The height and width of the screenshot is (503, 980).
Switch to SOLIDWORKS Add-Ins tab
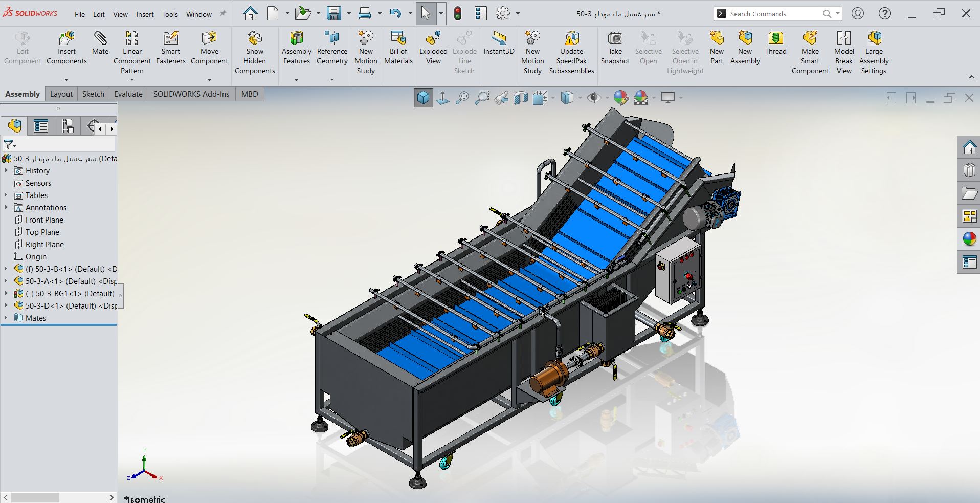click(x=191, y=94)
